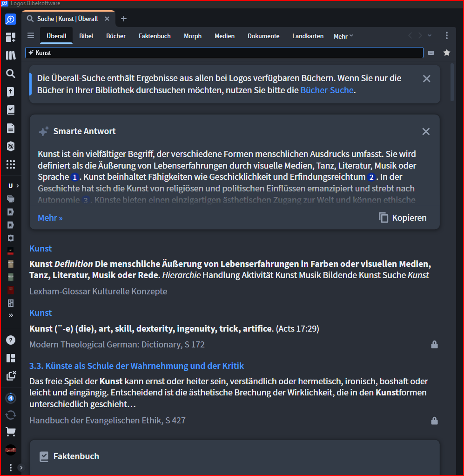
Task: Open the Layouts icon in the sidebar
Action: 11,358
